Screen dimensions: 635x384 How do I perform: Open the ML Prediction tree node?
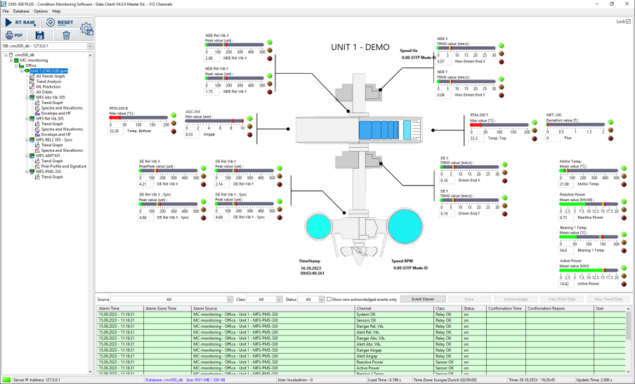point(48,87)
